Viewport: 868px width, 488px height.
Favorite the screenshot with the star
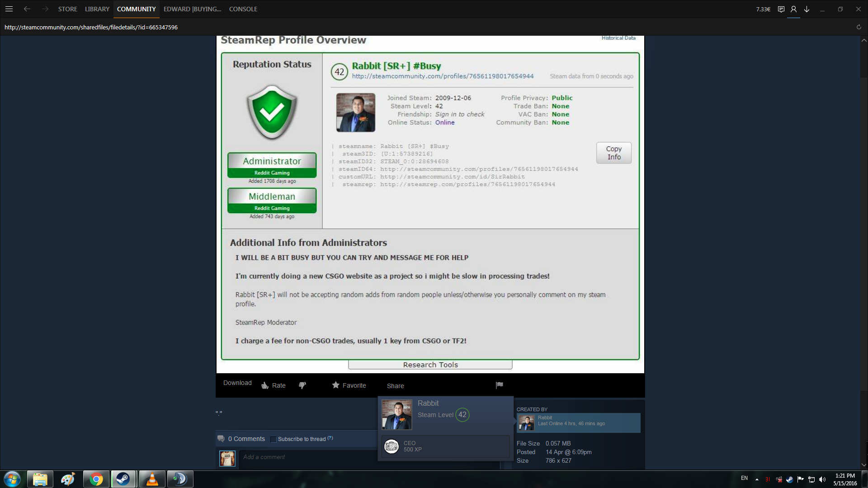pyautogui.click(x=349, y=385)
